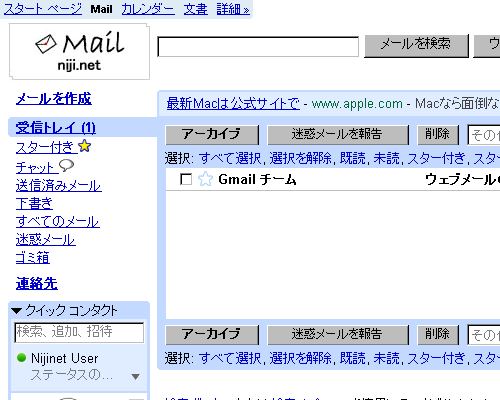The image size is (500, 400).
Task: Open すべてのメール folder
Action: click(x=58, y=221)
